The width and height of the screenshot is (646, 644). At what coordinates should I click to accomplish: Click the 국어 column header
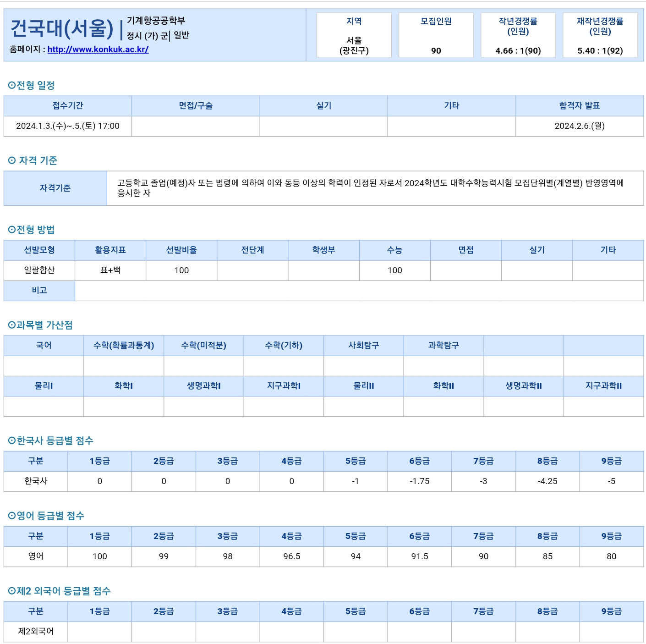click(x=44, y=346)
